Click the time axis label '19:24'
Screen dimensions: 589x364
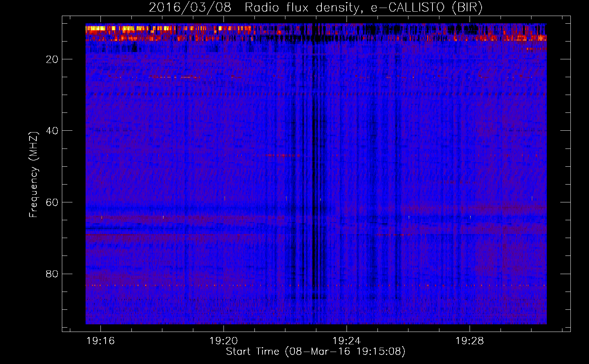(x=347, y=341)
